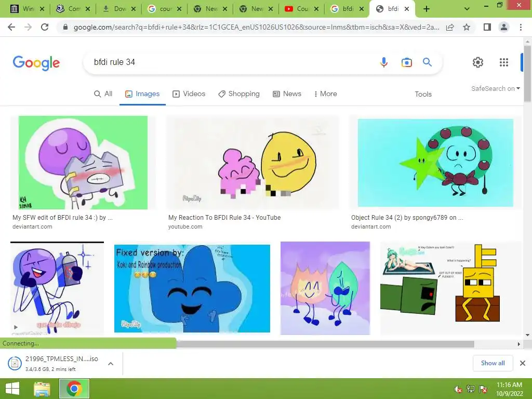Click the horizontal page scrollbar

coord(325,344)
